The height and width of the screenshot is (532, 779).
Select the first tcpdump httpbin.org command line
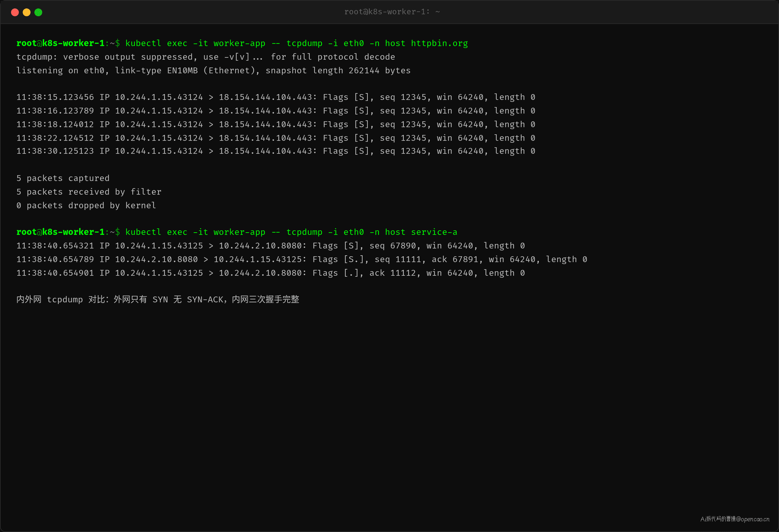coord(242,43)
